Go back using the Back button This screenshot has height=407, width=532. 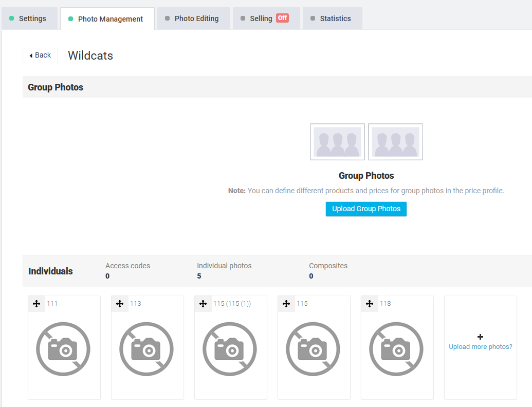40,55
